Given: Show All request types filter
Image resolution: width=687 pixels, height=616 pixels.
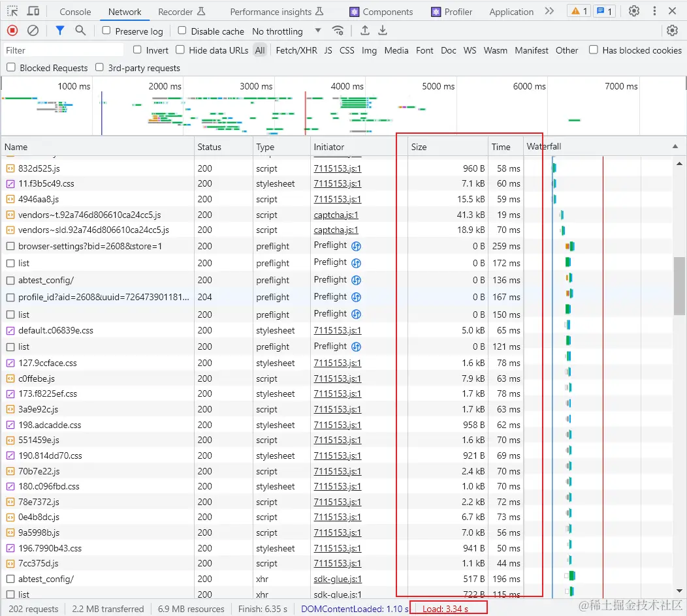Looking at the screenshot, I should [260, 50].
